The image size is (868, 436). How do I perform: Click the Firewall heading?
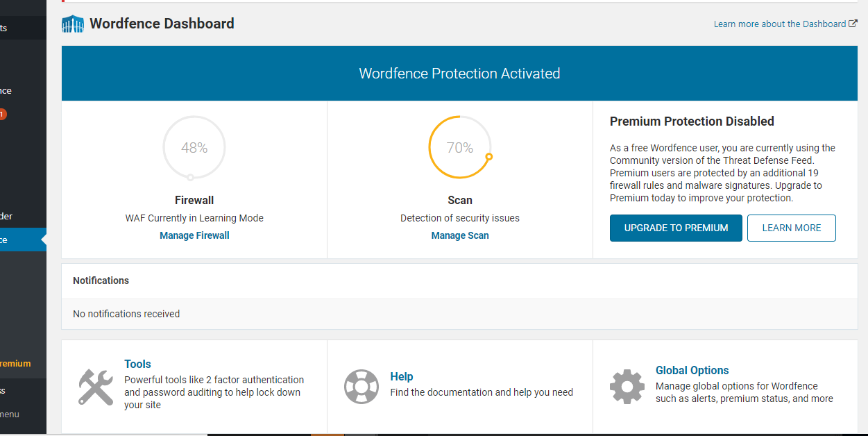(194, 200)
